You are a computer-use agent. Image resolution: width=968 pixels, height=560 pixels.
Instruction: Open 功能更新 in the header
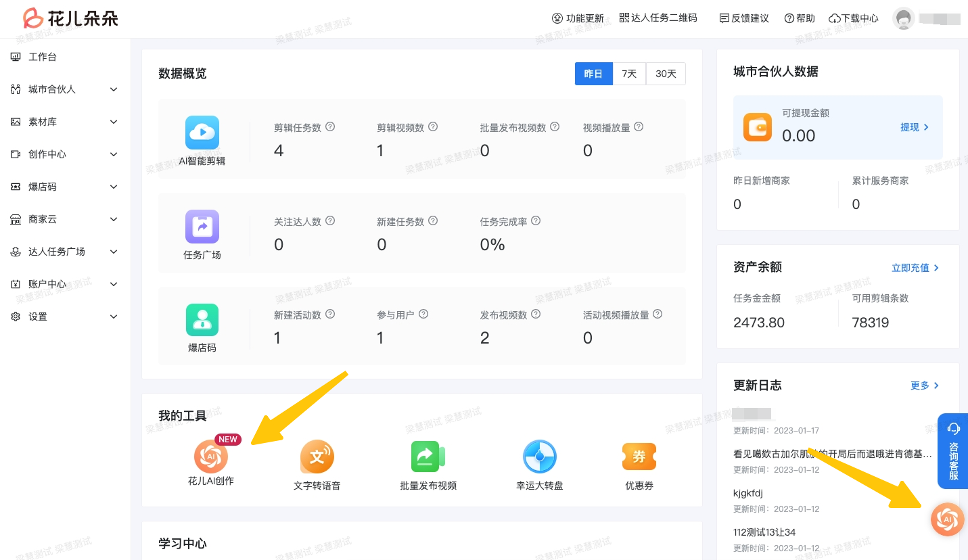[578, 18]
